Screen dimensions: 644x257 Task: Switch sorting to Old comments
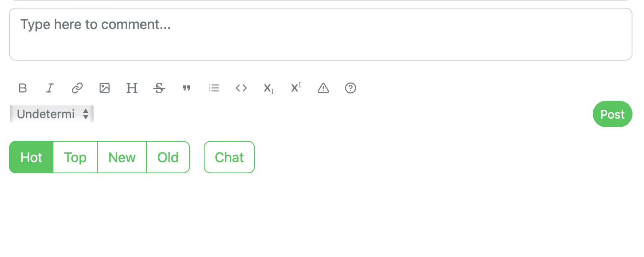pyautogui.click(x=168, y=157)
